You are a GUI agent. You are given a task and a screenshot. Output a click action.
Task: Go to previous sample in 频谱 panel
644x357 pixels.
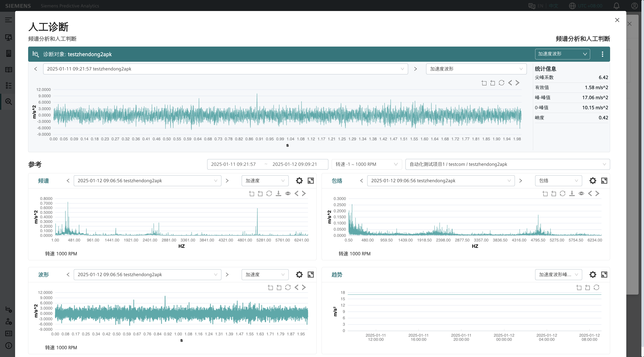[68, 181]
